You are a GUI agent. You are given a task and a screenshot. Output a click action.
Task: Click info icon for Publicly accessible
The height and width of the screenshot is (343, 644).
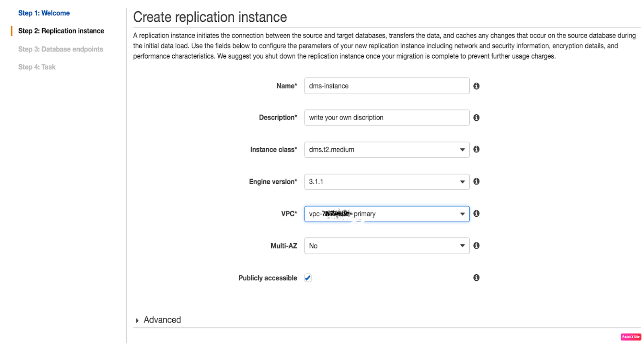click(476, 277)
